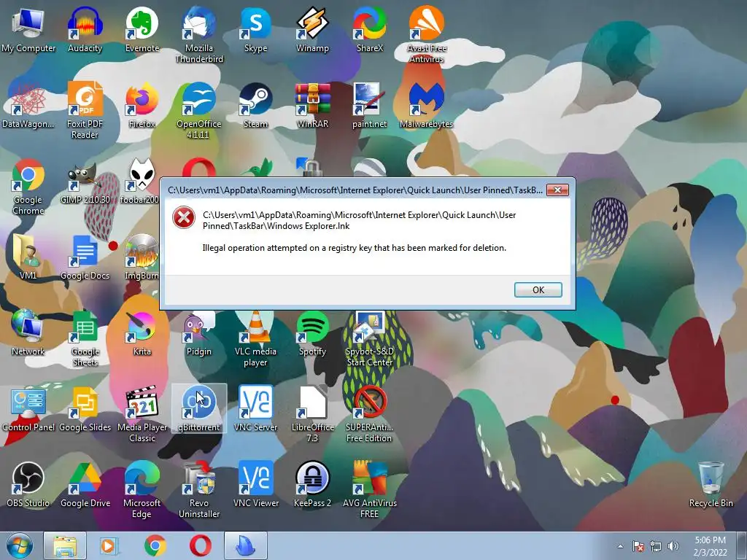747x560 pixels.
Task: Select the OpenOffice 4.1.11 icon
Action: [199, 111]
